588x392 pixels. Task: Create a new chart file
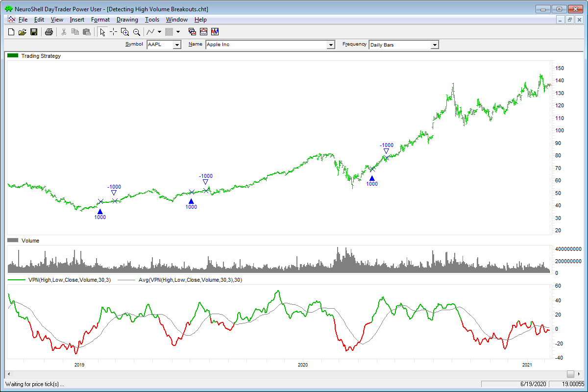tap(11, 32)
